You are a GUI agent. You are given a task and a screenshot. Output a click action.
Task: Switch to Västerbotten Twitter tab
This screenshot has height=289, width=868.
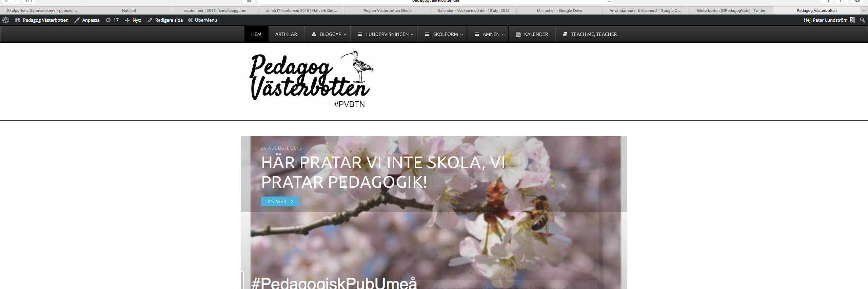point(731,11)
